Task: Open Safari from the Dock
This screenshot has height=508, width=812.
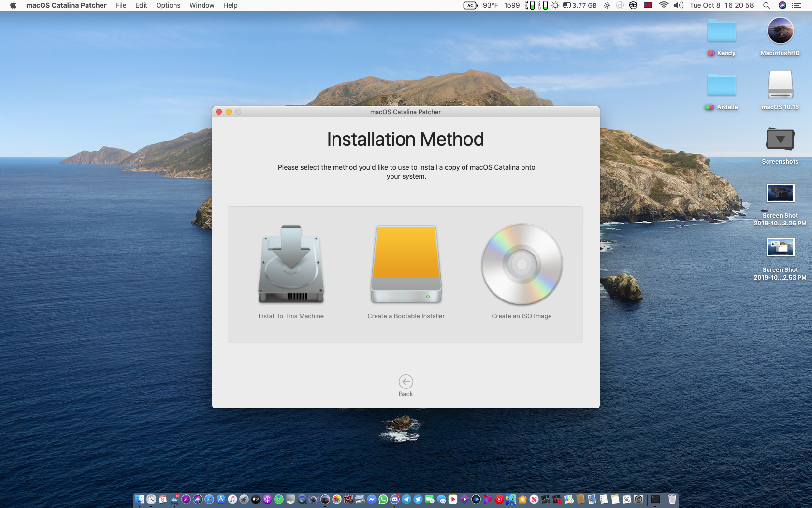Action: [209, 499]
